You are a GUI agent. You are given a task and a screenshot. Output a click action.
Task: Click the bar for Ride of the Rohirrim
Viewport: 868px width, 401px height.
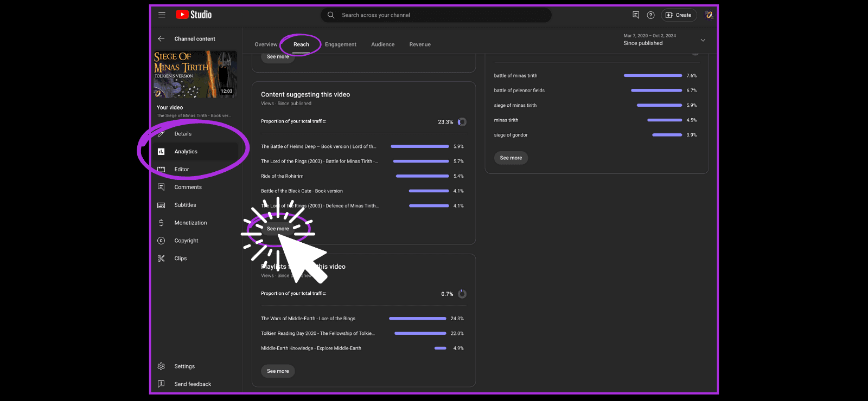tap(423, 176)
